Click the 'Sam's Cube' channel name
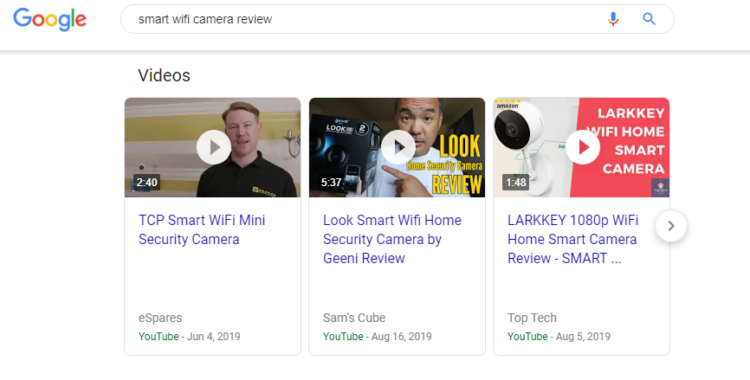The image size is (750, 380). 354,318
